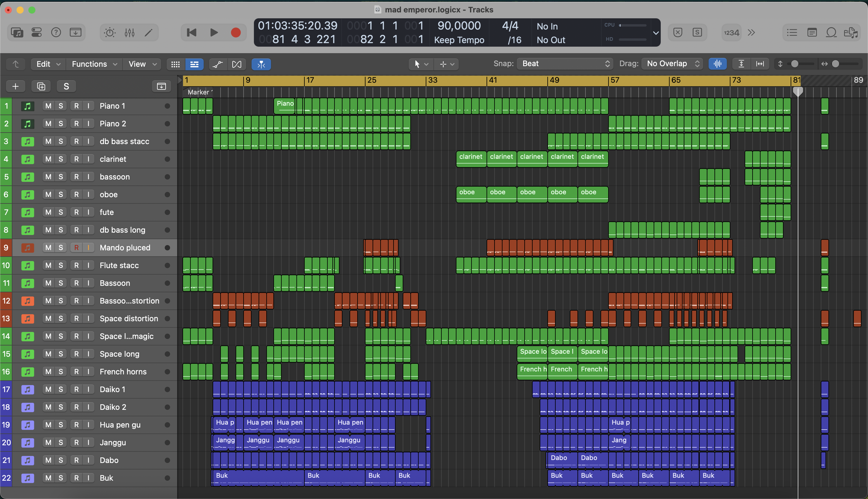Show automation curve button
The image size is (868, 499).
(218, 64)
